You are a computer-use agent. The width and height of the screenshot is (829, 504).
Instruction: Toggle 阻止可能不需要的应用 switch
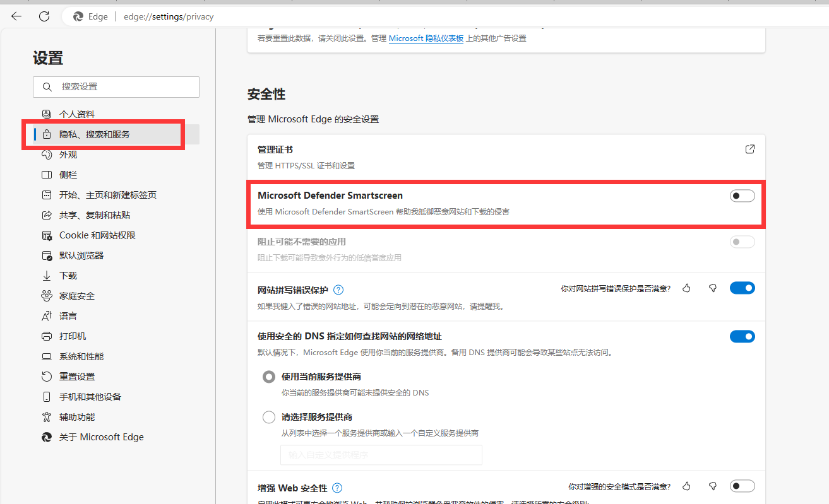click(x=743, y=242)
